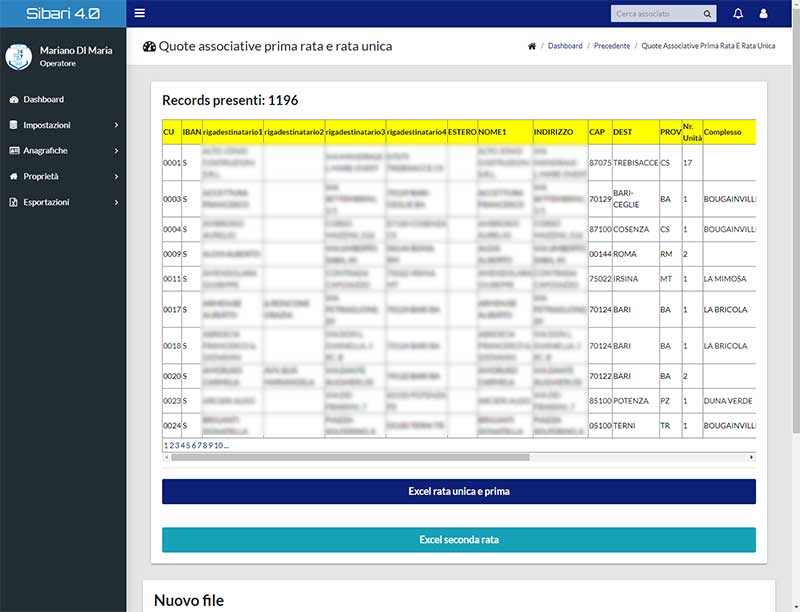Viewport: 800px width, 612px height.
Task: Open Anagrafiche sidebar menu
Action: [x=63, y=150]
